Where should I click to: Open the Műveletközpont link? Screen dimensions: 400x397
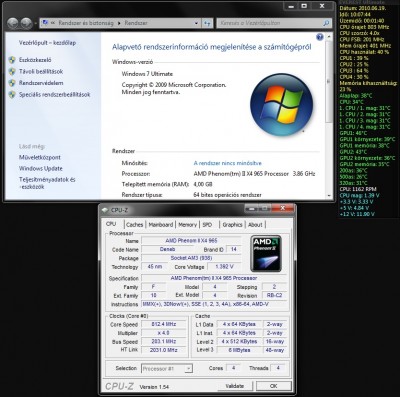pos(40,157)
